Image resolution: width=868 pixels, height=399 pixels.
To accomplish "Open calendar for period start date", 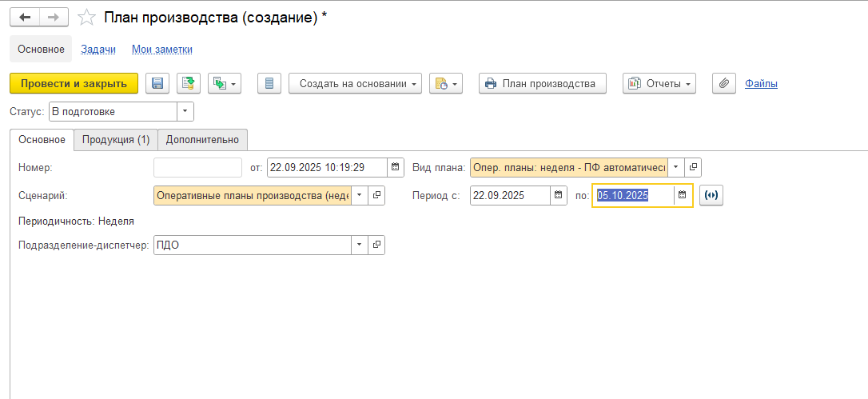I will 558,196.
